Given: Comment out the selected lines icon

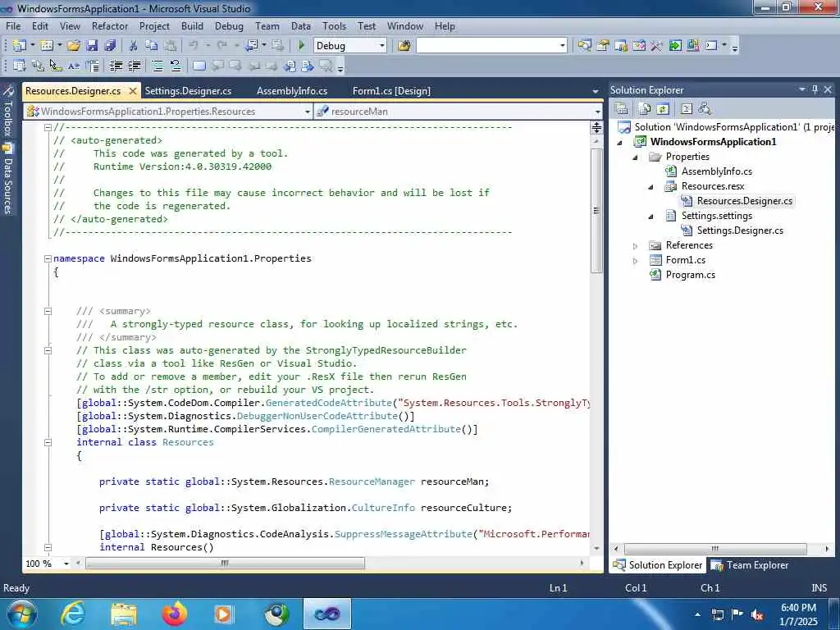Looking at the screenshot, I should (157, 66).
